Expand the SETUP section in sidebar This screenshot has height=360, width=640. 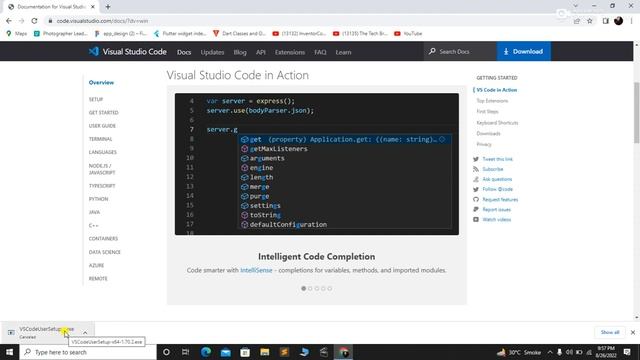pyautogui.click(x=96, y=99)
